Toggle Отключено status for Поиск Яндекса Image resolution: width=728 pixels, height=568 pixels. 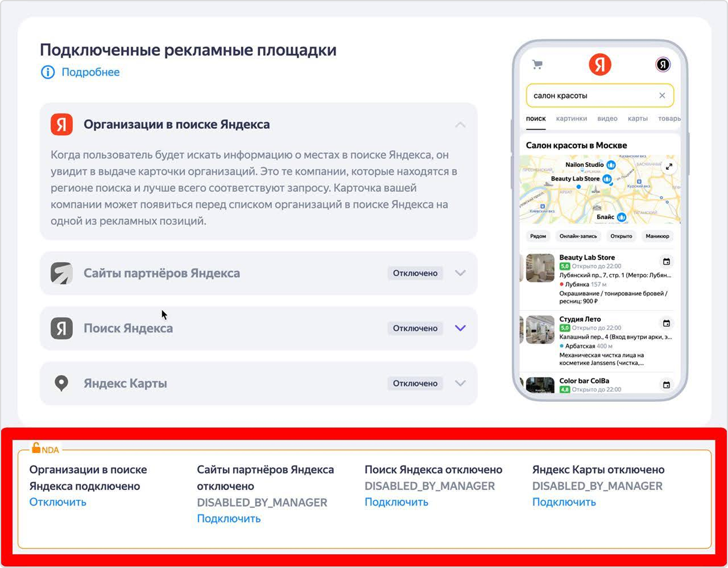tap(415, 328)
